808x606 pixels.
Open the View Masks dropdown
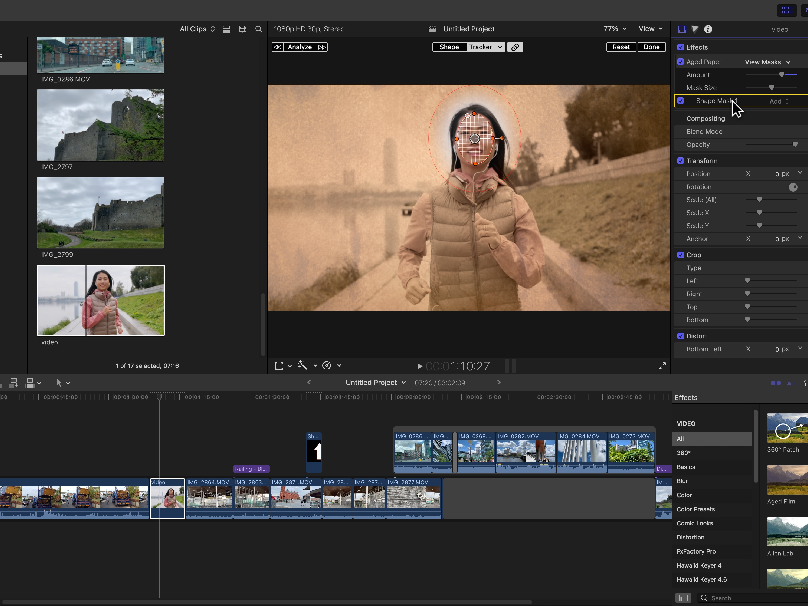pyautogui.click(x=767, y=62)
